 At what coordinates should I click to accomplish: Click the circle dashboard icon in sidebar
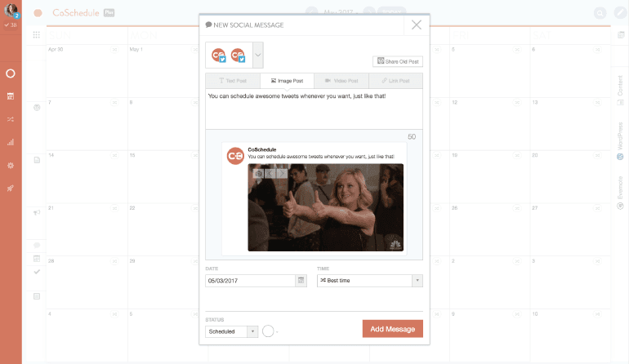11,73
